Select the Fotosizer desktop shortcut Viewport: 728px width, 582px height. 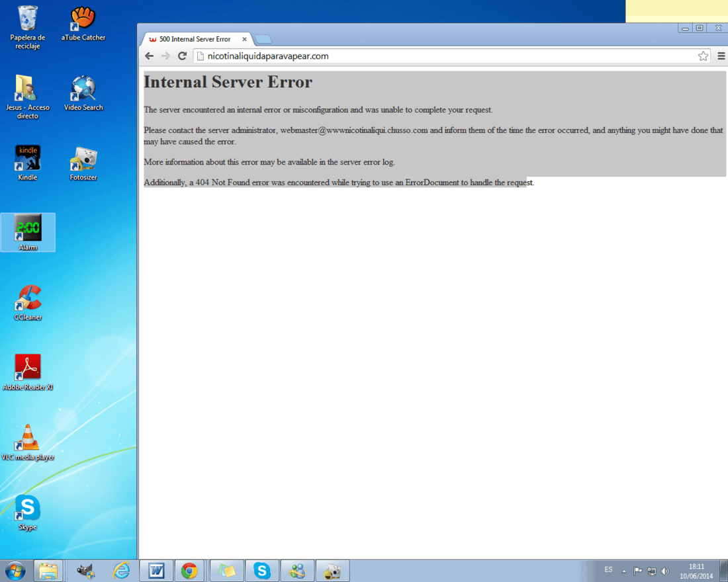pyautogui.click(x=83, y=163)
